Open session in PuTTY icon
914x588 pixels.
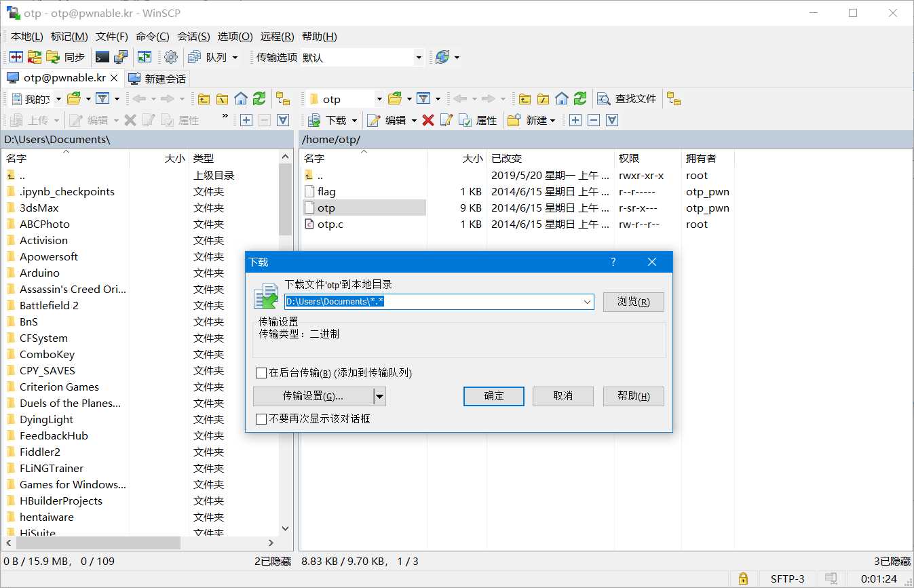pyautogui.click(x=121, y=58)
